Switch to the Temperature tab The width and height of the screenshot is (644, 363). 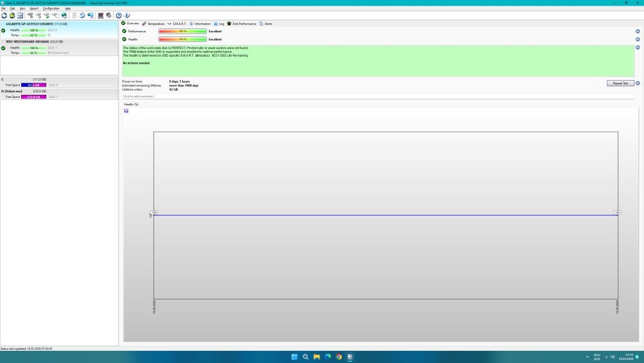tap(153, 24)
